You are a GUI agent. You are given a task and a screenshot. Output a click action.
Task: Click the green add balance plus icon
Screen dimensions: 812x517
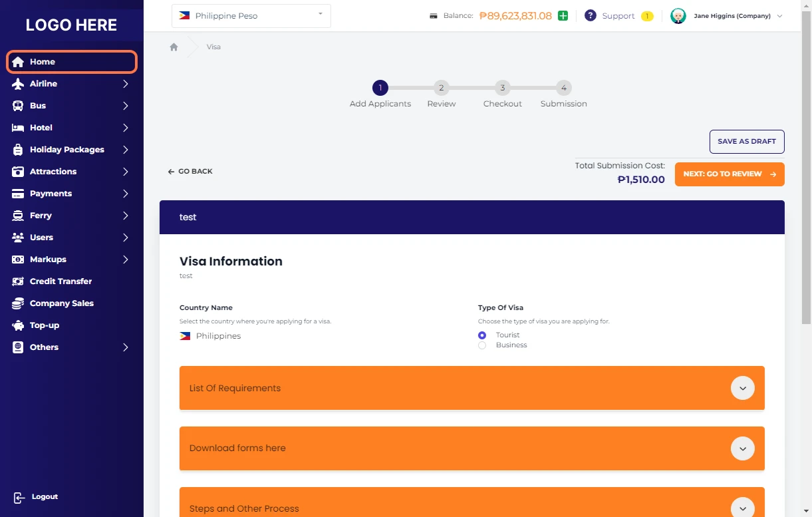563,16
